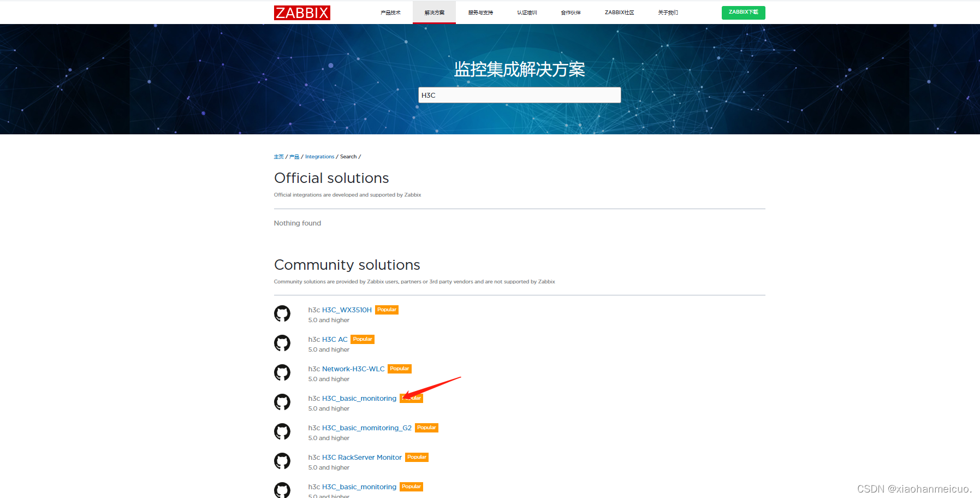
Task: Click the GitHub icon for H3C RackServer Monitor
Action: coord(282,461)
